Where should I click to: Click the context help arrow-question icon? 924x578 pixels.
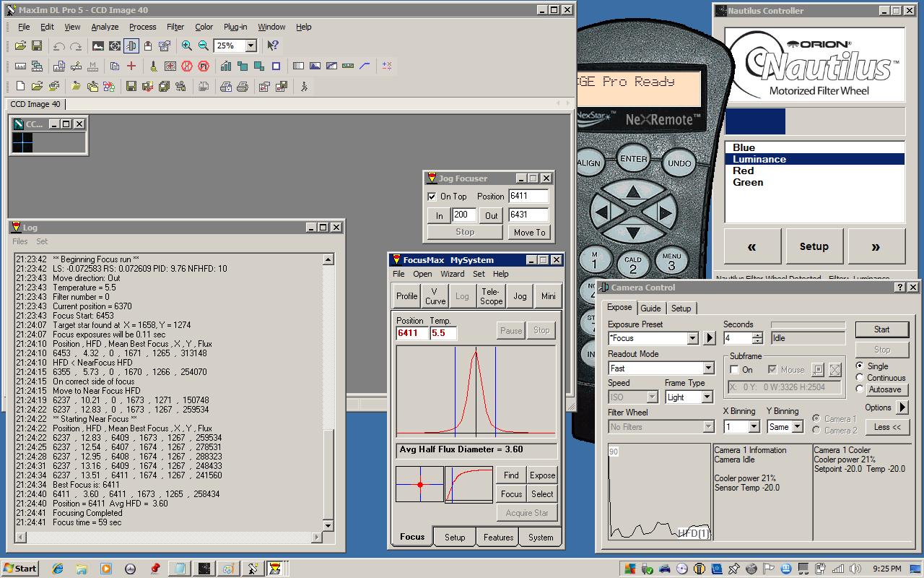click(x=272, y=46)
